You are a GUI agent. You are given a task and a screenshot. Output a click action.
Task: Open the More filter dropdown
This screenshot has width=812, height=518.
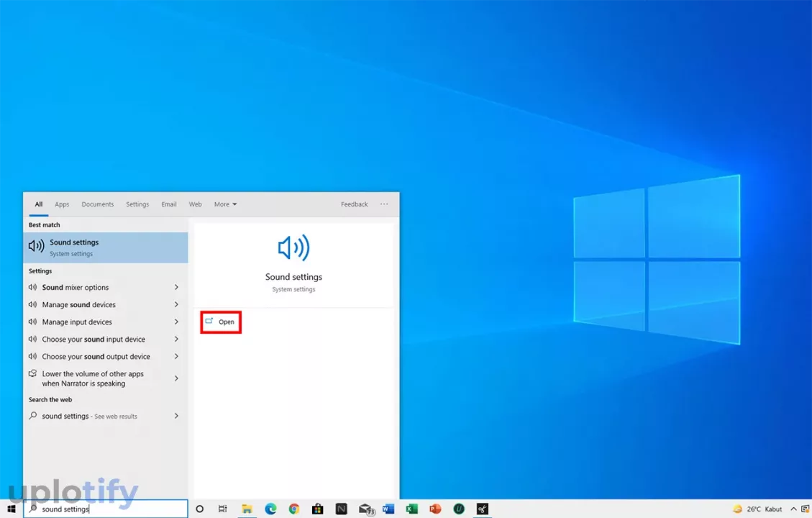tap(225, 204)
